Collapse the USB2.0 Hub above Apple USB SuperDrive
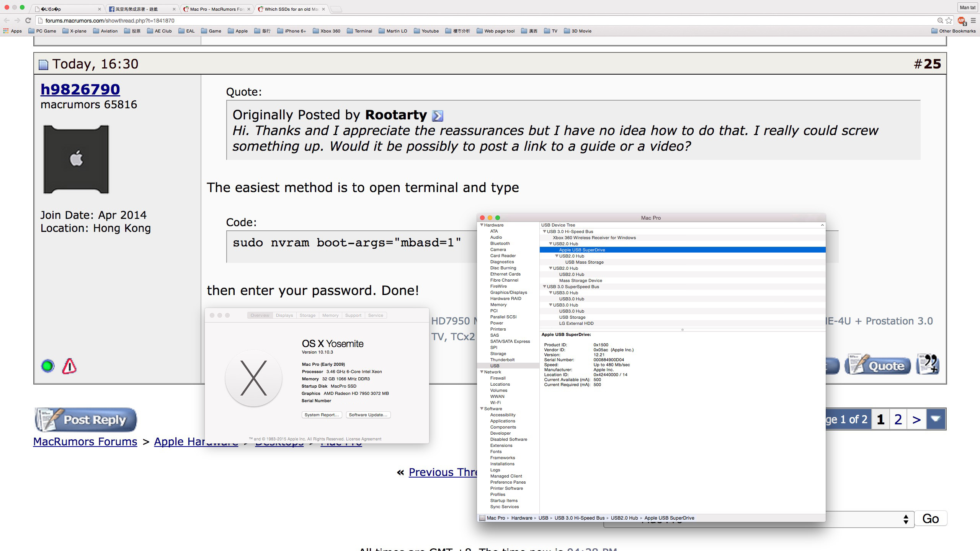 pyautogui.click(x=550, y=244)
